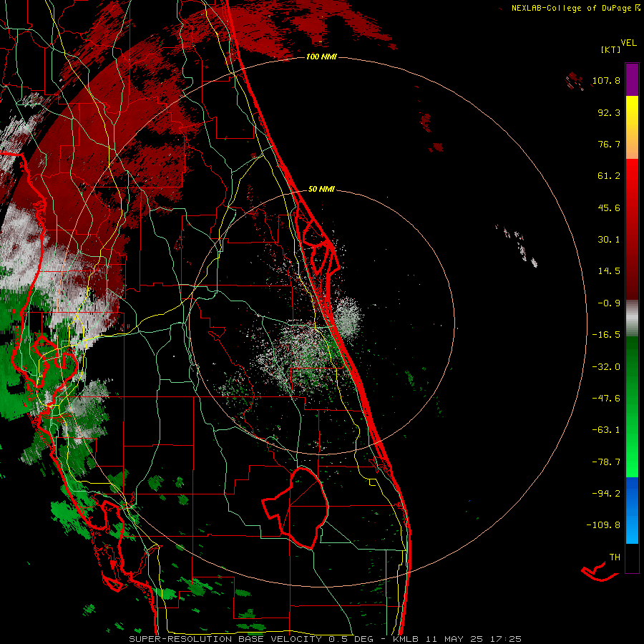Click the 107.8 value on velocity scale

[606, 80]
